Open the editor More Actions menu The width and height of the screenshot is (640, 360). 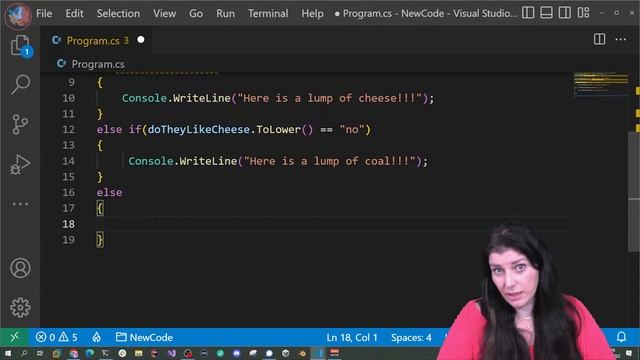620,40
